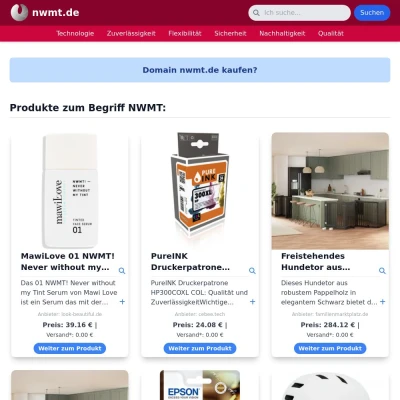Click the Suchen button
400x400 pixels.
coord(372,13)
